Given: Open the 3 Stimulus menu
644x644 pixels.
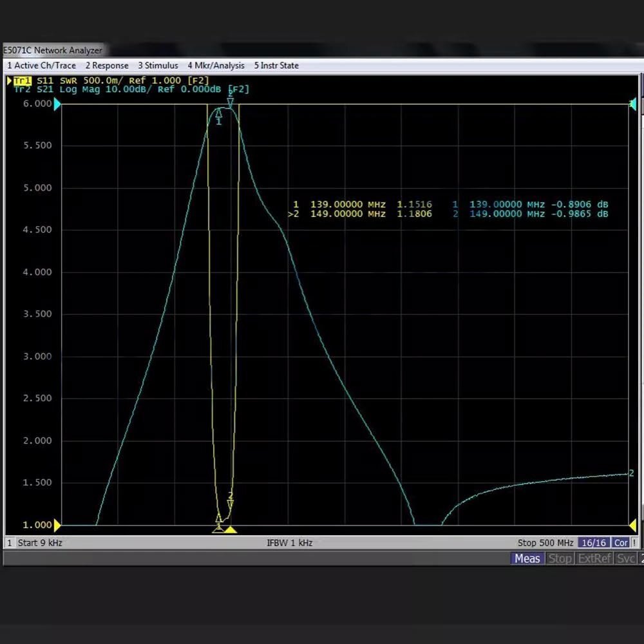Looking at the screenshot, I should [x=158, y=65].
